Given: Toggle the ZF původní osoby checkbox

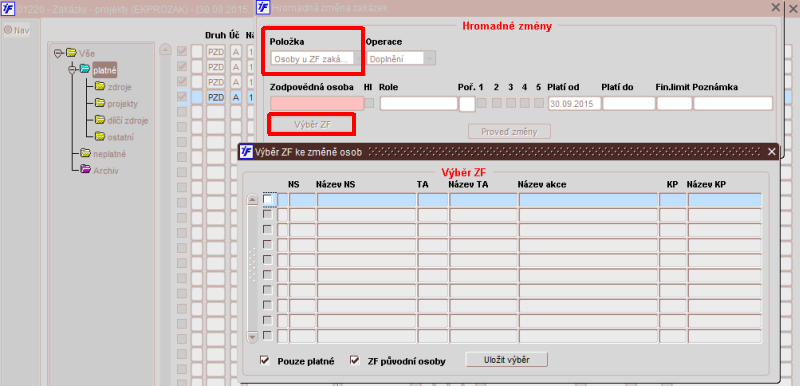Looking at the screenshot, I should 355,360.
